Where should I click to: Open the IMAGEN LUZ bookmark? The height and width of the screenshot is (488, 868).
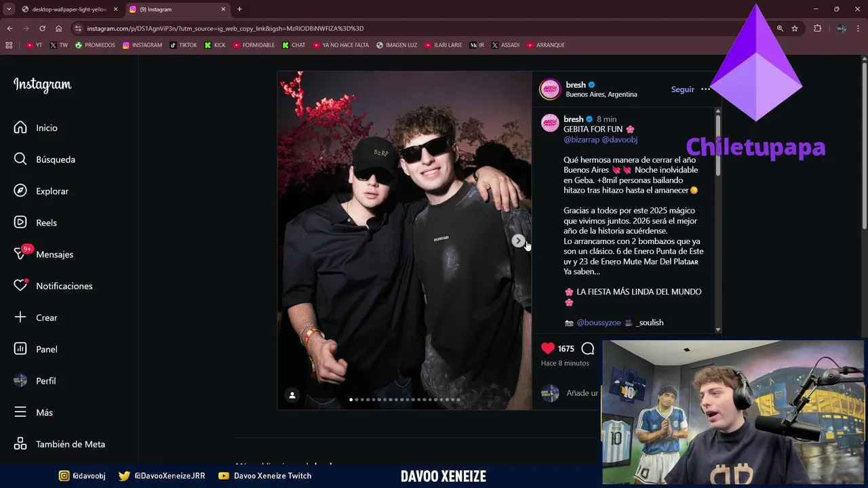pos(397,45)
